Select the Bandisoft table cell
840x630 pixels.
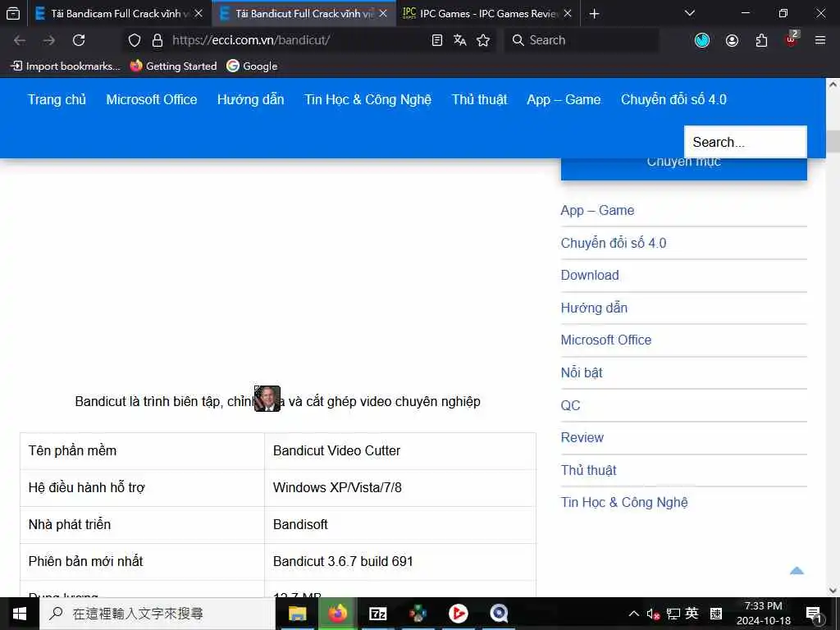click(400, 525)
